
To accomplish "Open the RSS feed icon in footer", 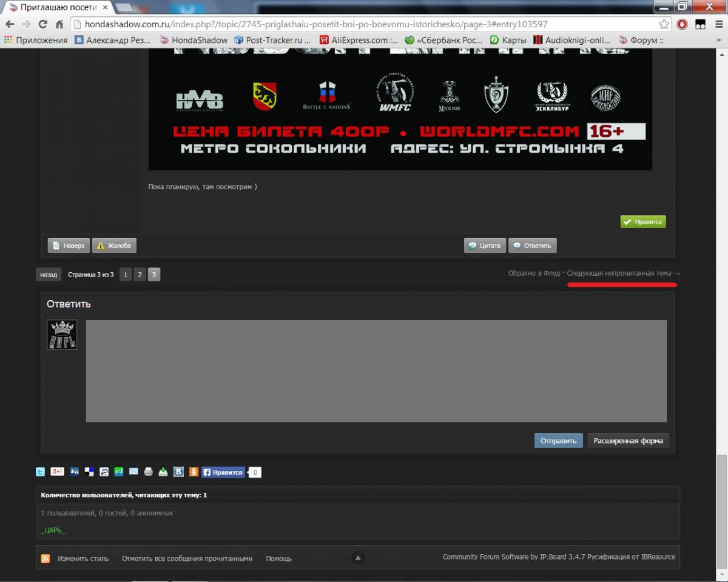I will 45,558.
